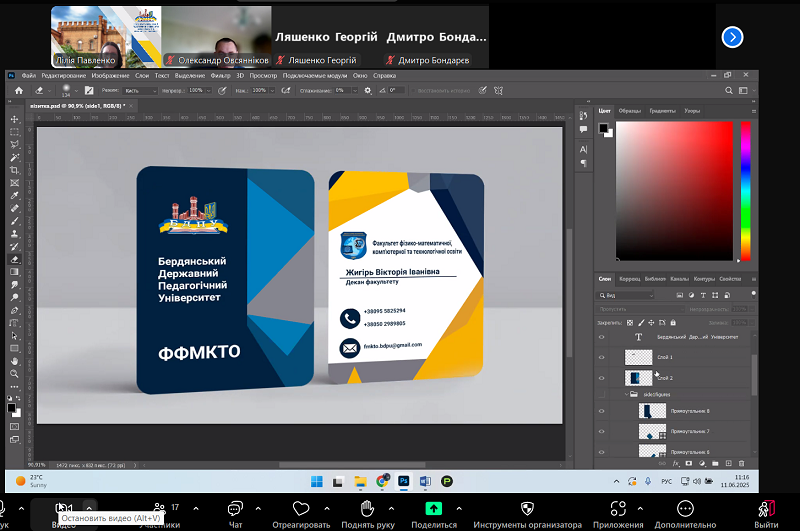Switch to the Градиенты tab
The width and height of the screenshot is (800, 531).
[x=662, y=111]
